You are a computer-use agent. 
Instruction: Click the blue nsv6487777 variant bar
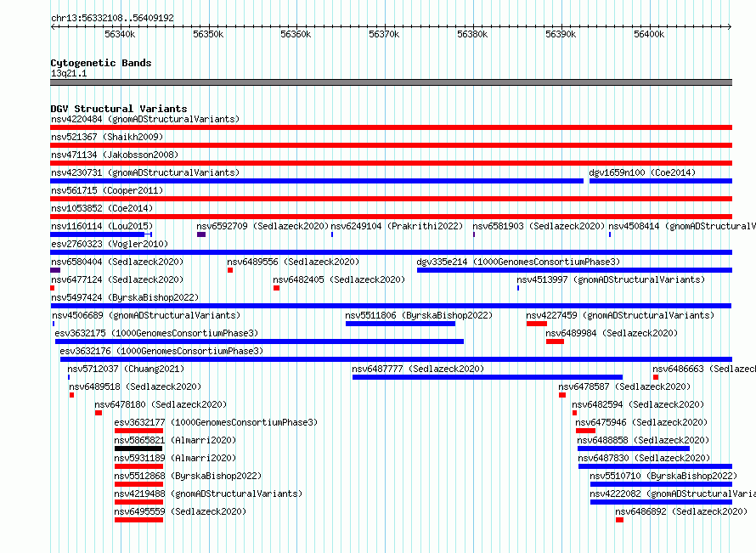488,377
